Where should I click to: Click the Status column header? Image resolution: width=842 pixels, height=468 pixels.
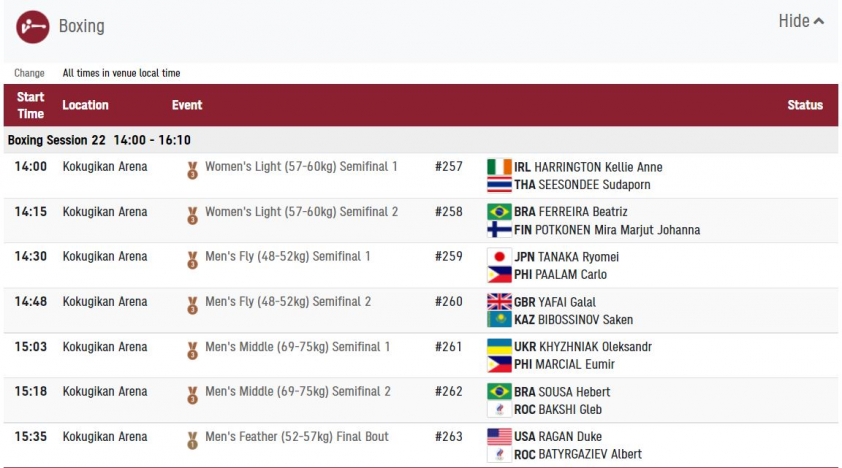[805, 105]
